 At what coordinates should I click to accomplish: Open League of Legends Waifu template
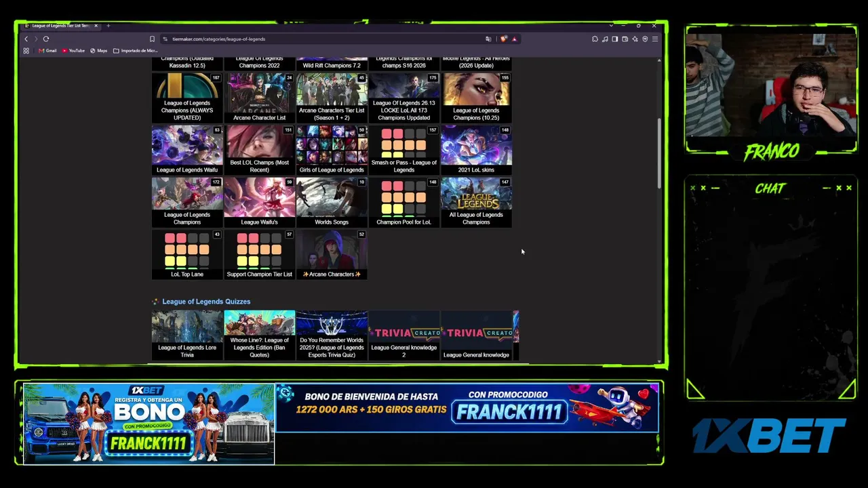(187, 150)
